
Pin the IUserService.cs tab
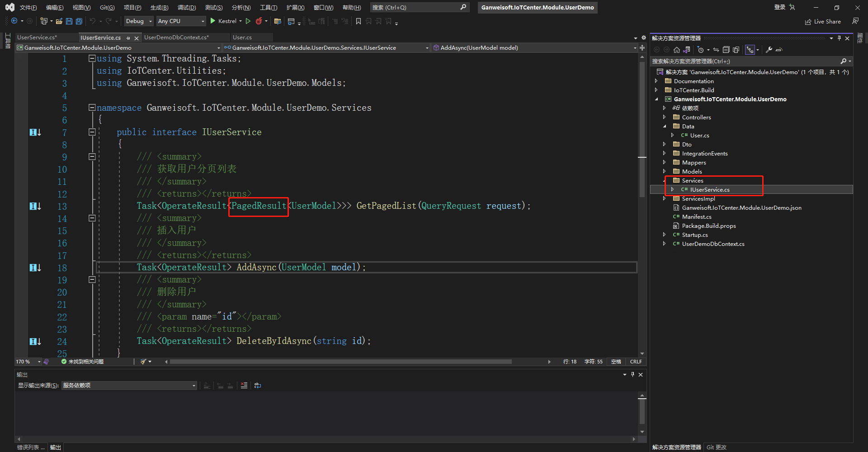pyautogui.click(x=128, y=38)
